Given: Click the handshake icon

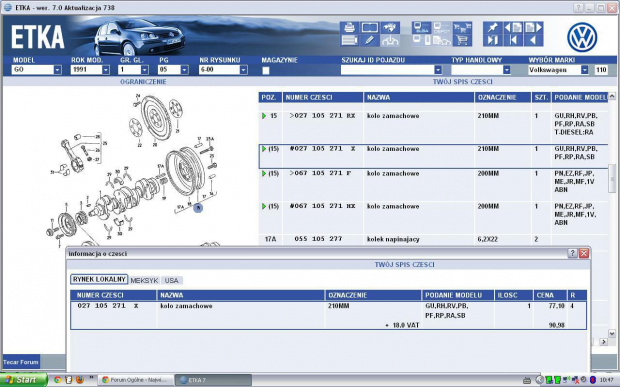Looking at the screenshot, I should (x=390, y=27).
